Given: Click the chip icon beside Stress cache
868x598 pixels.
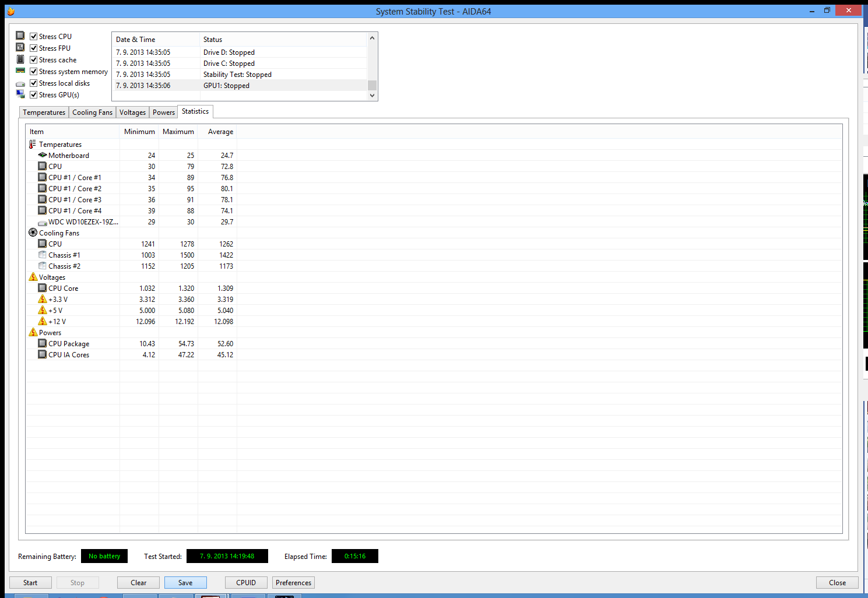Looking at the screenshot, I should [20, 59].
